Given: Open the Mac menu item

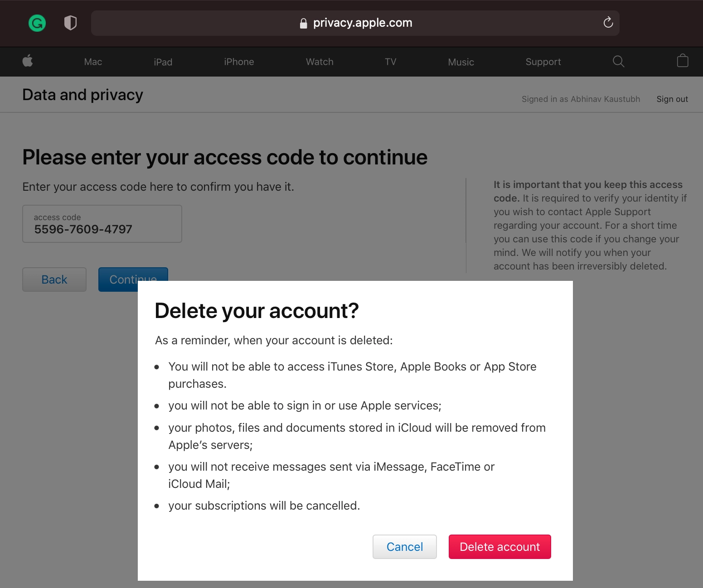Looking at the screenshot, I should tap(93, 62).
